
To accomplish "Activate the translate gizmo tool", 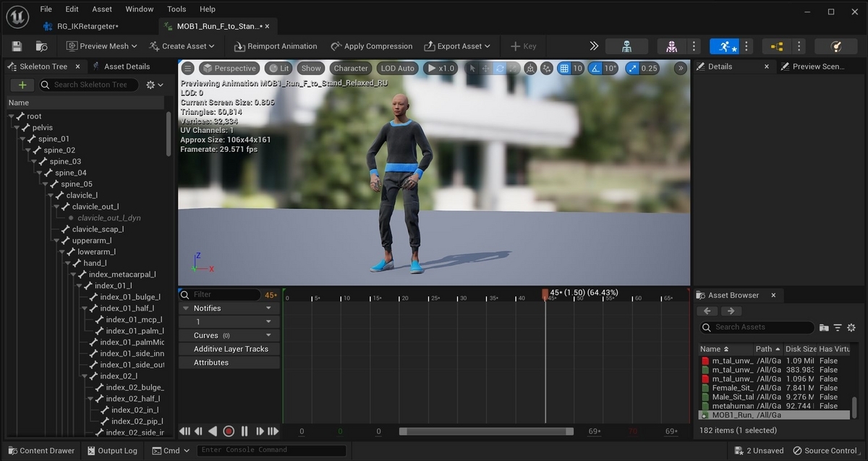I will [486, 69].
